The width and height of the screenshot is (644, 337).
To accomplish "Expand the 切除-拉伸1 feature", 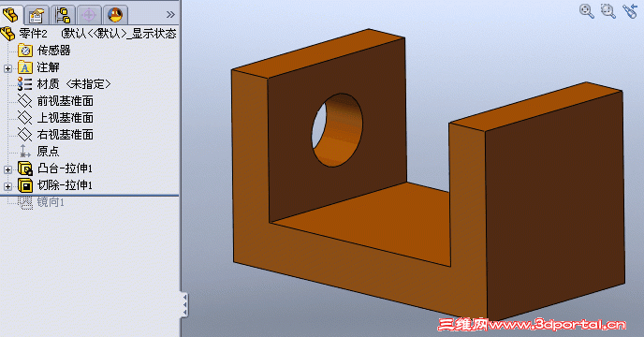I will pyautogui.click(x=7, y=186).
